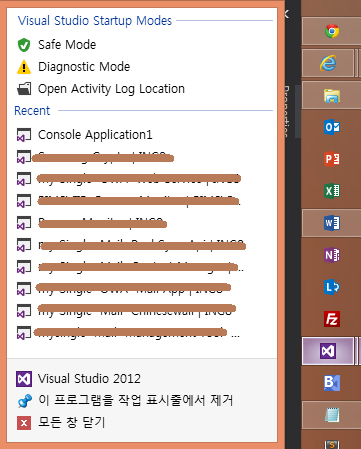This screenshot has width=361, height=449.
Task: Click the yellow warning Diagnostic Mode icon
Action: click(x=24, y=67)
